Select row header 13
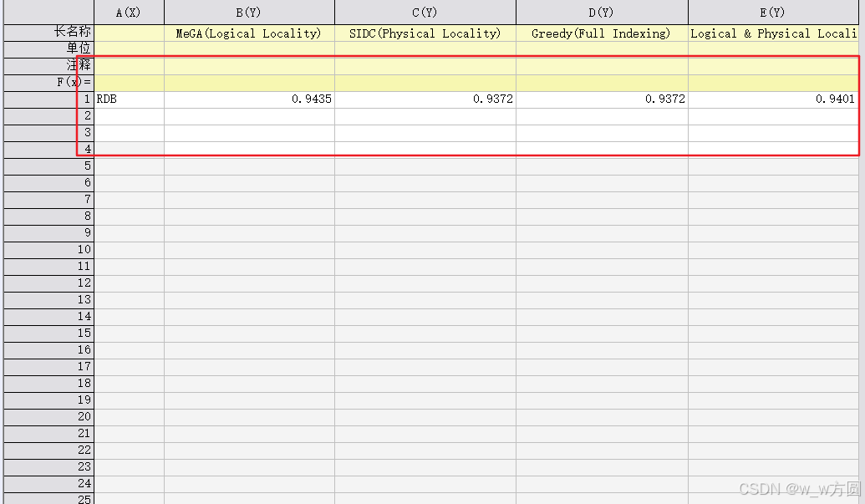 [48, 299]
